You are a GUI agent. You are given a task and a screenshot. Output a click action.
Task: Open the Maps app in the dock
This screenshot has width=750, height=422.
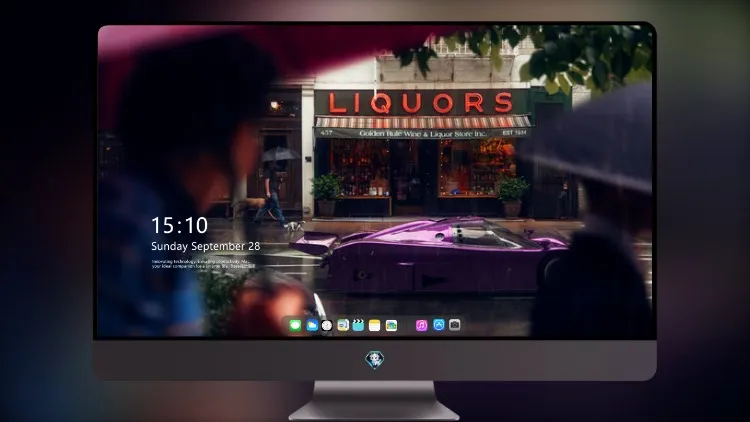[x=343, y=325]
